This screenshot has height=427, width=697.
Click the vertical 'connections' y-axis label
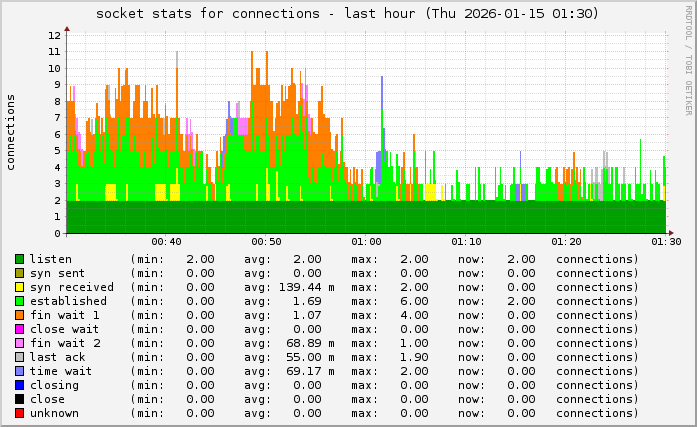coord(11,132)
